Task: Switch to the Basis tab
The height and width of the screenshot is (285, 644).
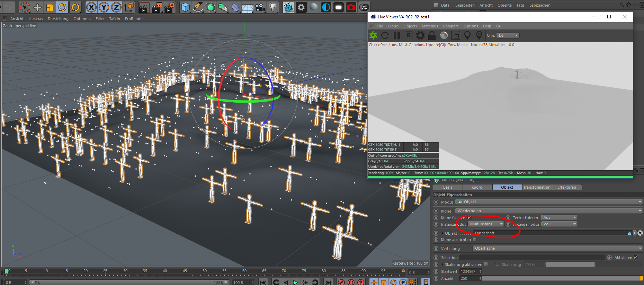Action: [x=448, y=187]
